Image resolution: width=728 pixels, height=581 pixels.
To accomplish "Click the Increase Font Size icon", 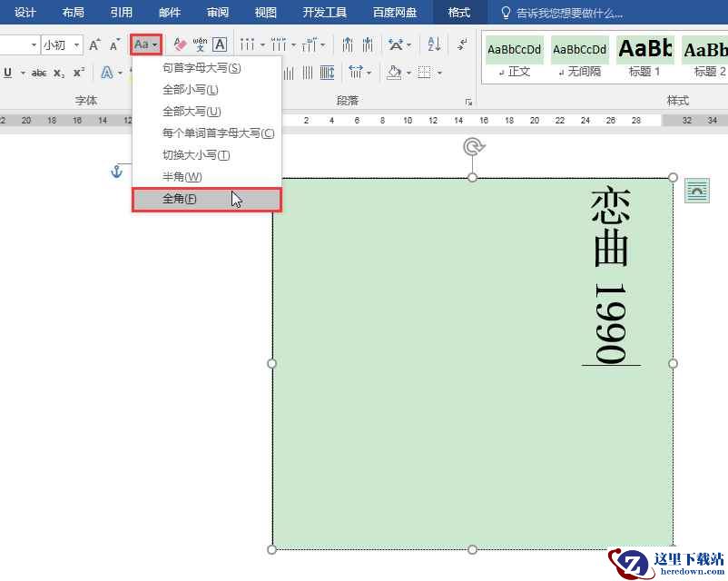I will pyautogui.click(x=94, y=45).
